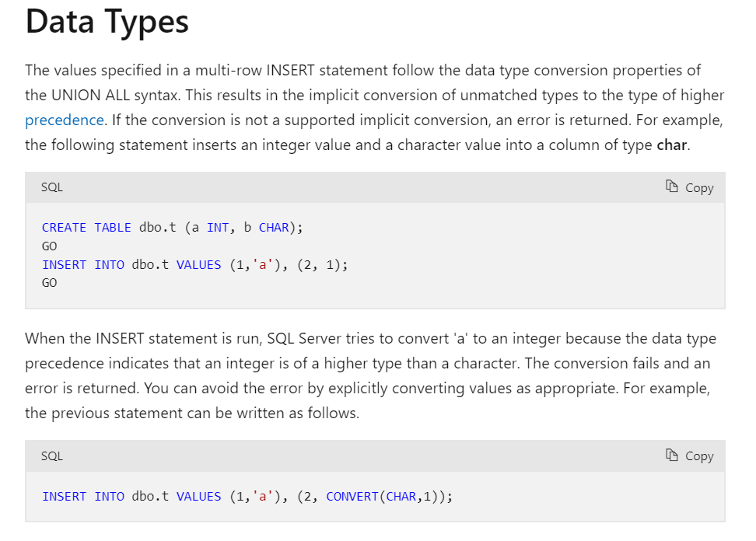Image resolution: width=756 pixels, height=541 pixels.
Task: Click the GO statement under INSERT INTO
Action: pyautogui.click(x=49, y=283)
